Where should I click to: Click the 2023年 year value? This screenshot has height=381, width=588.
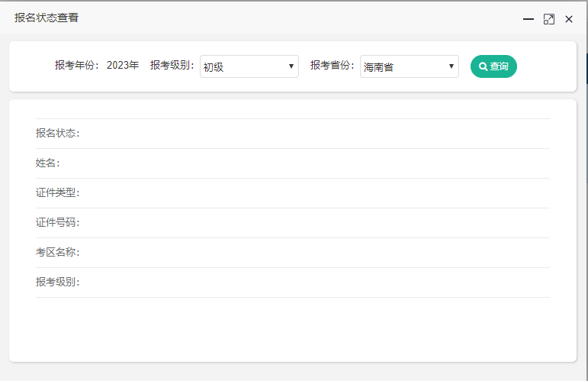click(123, 66)
